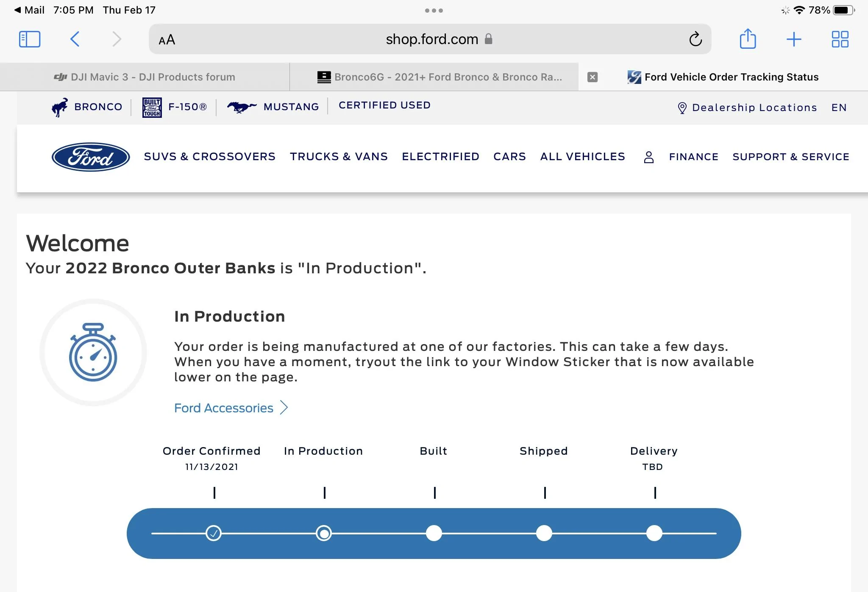868x592 pixels.
Task: Open the CERTIFIED USED link
Action: point(384,105)
